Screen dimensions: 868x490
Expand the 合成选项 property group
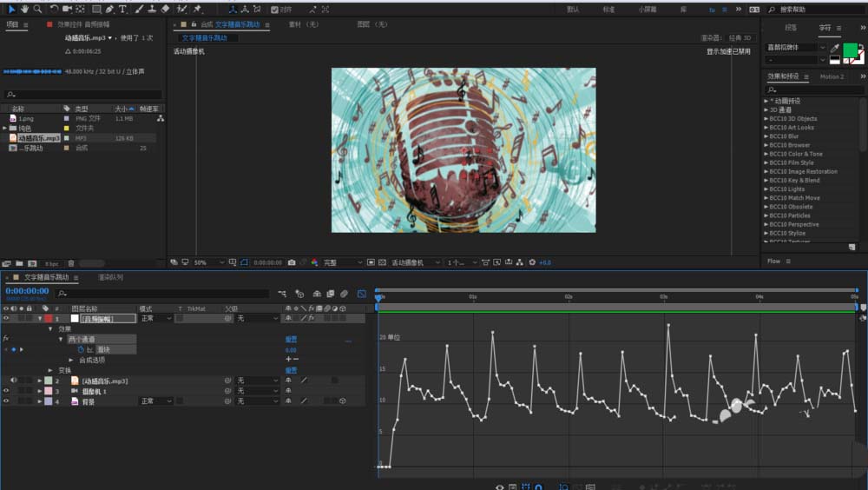point(71,360)
